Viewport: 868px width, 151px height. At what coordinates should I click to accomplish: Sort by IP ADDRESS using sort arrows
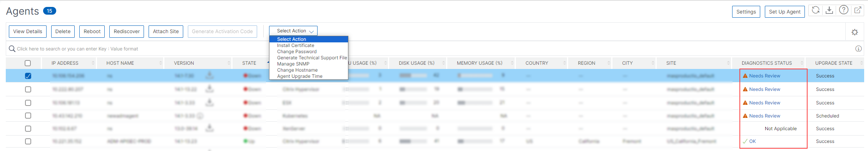pyautogui.click(x=93, y=63)
